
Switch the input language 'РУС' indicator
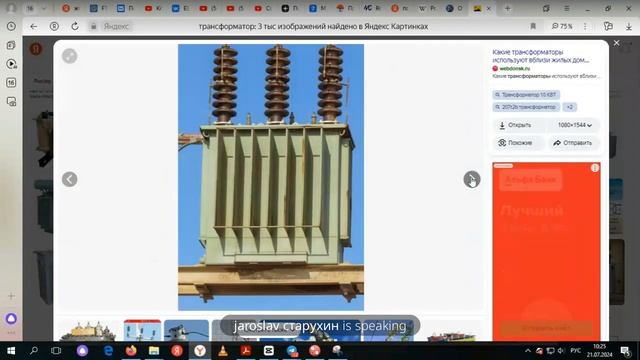pos(576,351)
